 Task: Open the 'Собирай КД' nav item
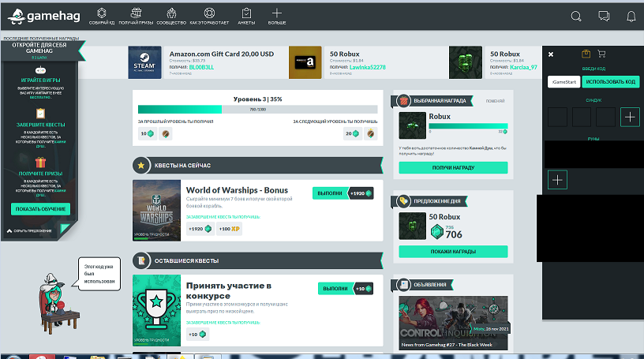click(x=102, y=17)
